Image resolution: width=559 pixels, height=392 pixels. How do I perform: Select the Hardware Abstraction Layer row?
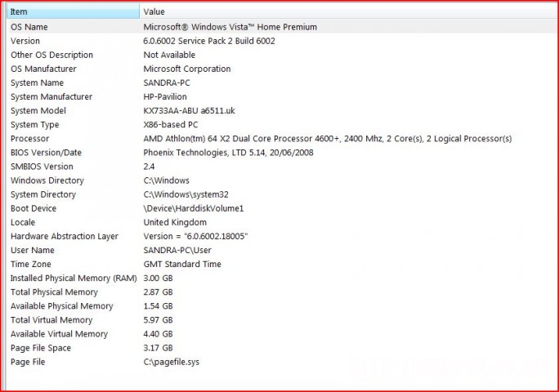point(65,236)
